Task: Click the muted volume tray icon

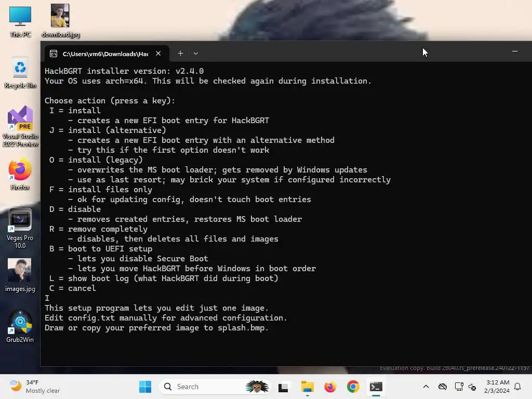Action: [x=472, y=387]
